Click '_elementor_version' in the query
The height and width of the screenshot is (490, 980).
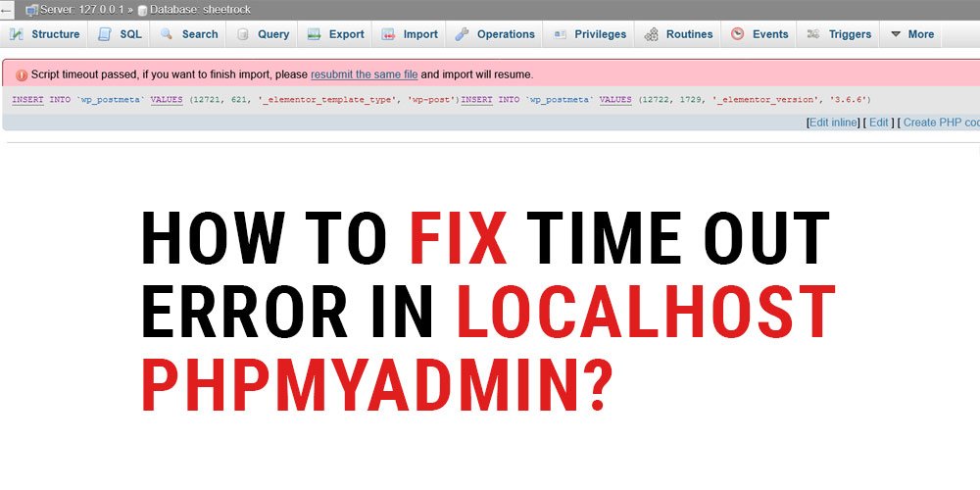tap(763, 100)
